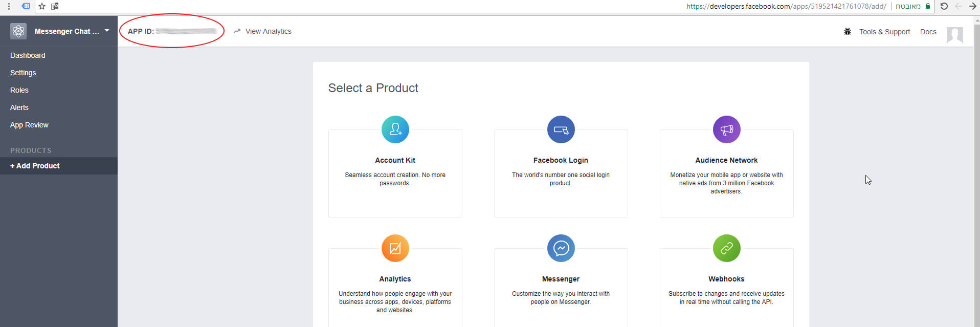Click the bug report icon
The image size is (980, 327).
click(x=847, y=31)
